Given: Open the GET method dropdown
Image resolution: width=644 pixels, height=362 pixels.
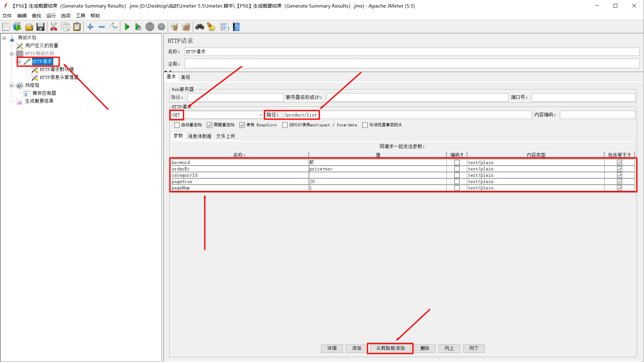Looking at the screenshot, I should tap(260, 115).
